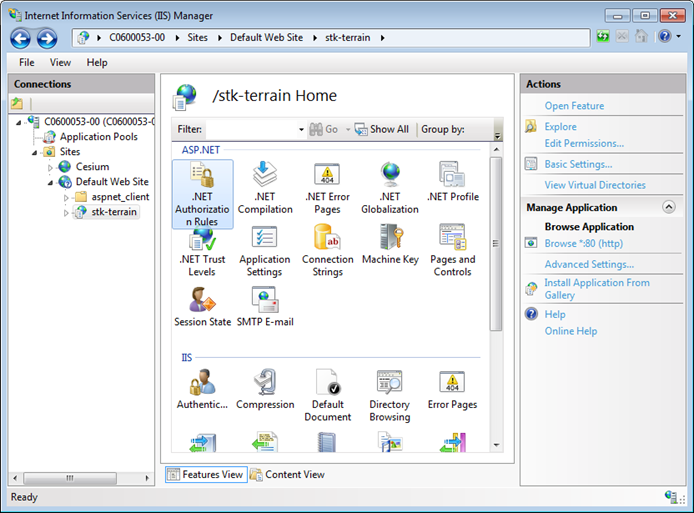The image size is (694, 513).
Task: Click Default Web Site in breadcrumb
Action: [x=266, y=38]
